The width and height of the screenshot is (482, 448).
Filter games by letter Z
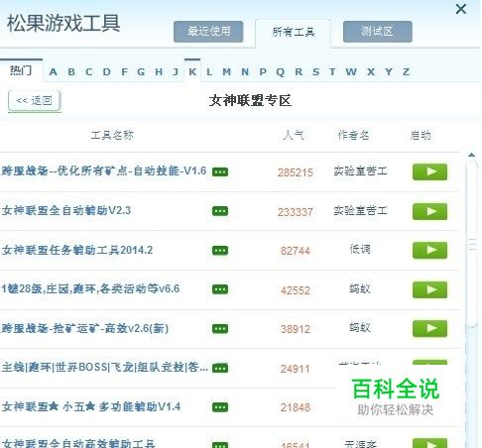(x=406, y=72)
